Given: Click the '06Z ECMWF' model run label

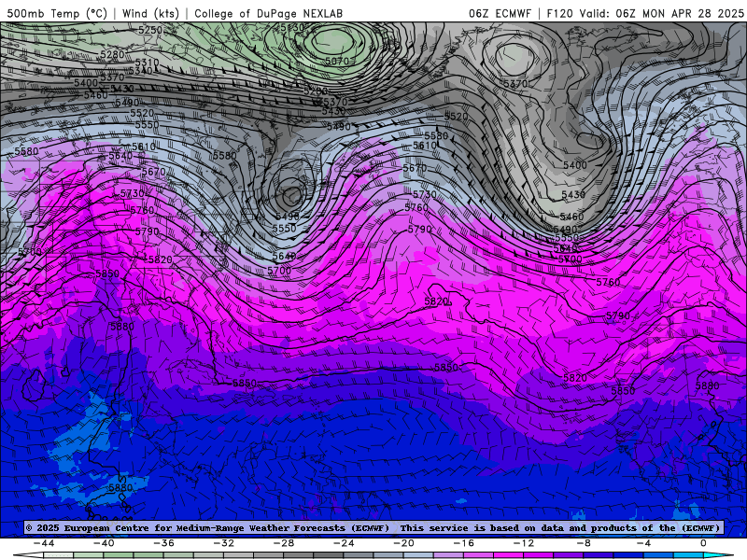Looking at the screenshot, I should [x=500, y=13].
